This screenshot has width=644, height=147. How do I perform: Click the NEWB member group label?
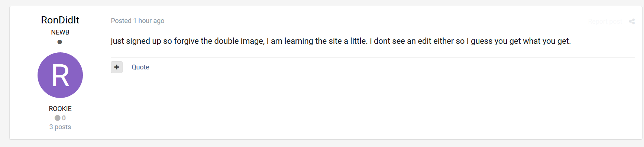click(x=60, y=32)
